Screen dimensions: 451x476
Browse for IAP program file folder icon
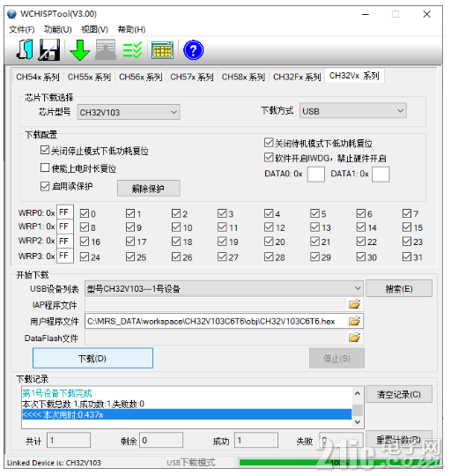coord(354,304)
